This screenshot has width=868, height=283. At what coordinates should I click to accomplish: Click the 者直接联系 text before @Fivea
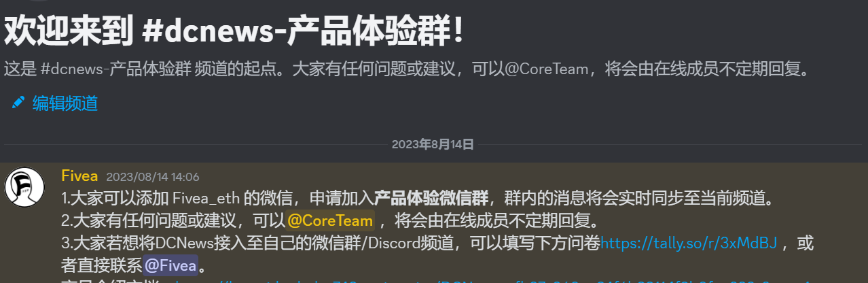tap(101, 264)
